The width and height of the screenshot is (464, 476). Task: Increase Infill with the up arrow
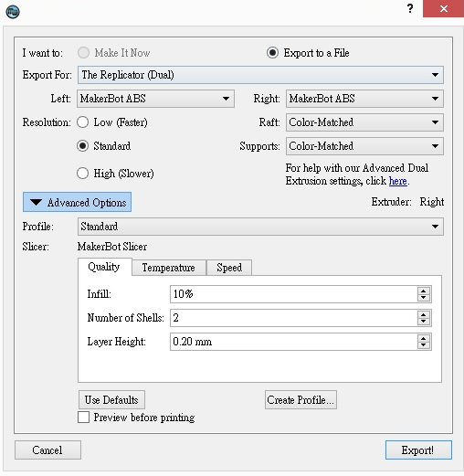[424, 291]
